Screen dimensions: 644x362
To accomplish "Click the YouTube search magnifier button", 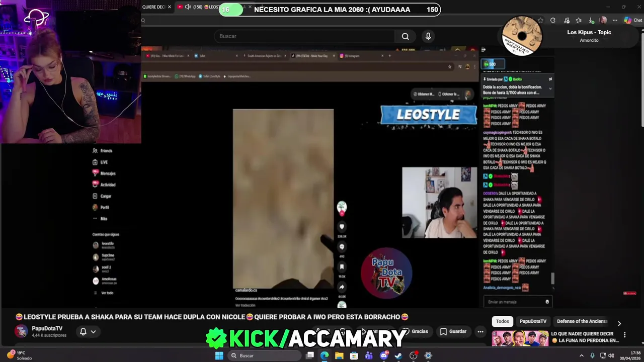I will [x=405, y=36].
